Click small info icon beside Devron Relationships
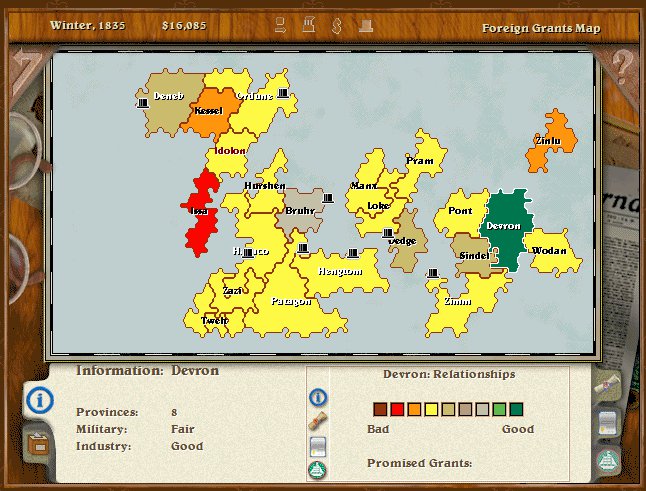 318,397
